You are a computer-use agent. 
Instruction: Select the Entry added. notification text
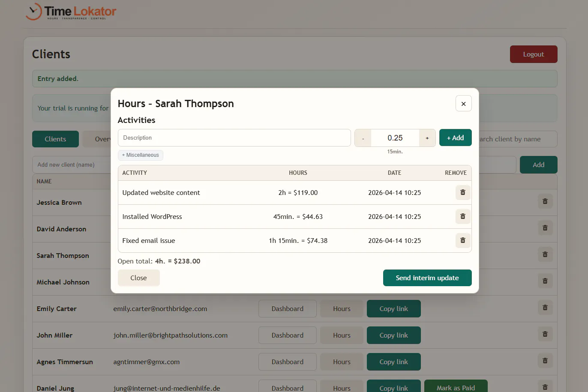click(x=58, y=78)
